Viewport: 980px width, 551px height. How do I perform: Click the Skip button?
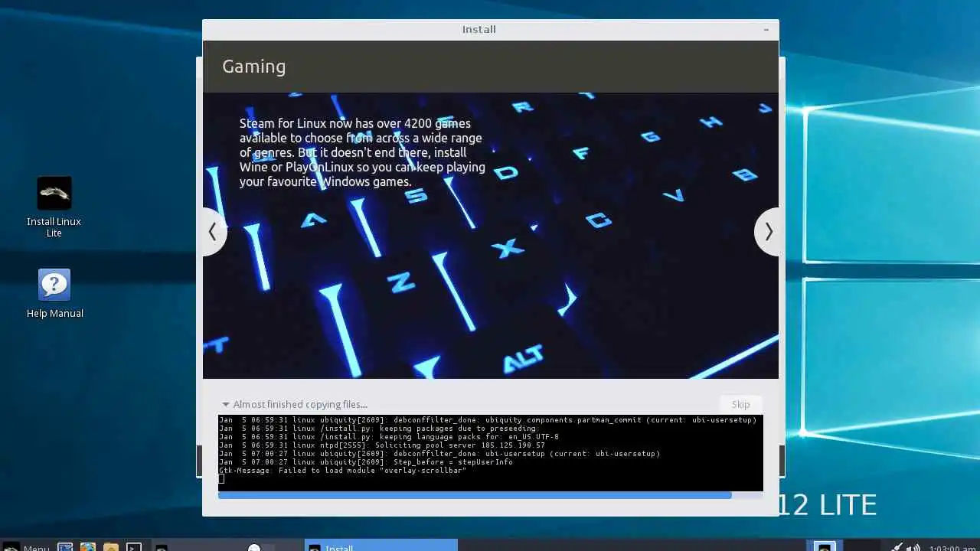coord(740,404)
